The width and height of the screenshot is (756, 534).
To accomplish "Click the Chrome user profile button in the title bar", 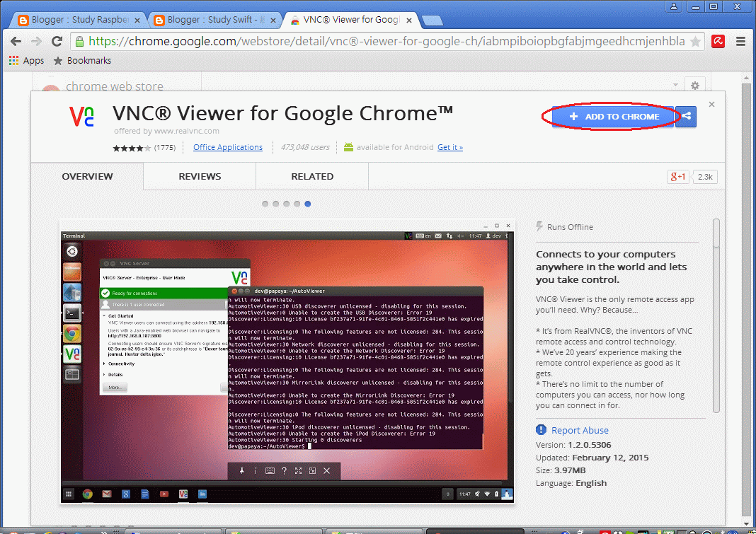I will click(x=674, y=7).
